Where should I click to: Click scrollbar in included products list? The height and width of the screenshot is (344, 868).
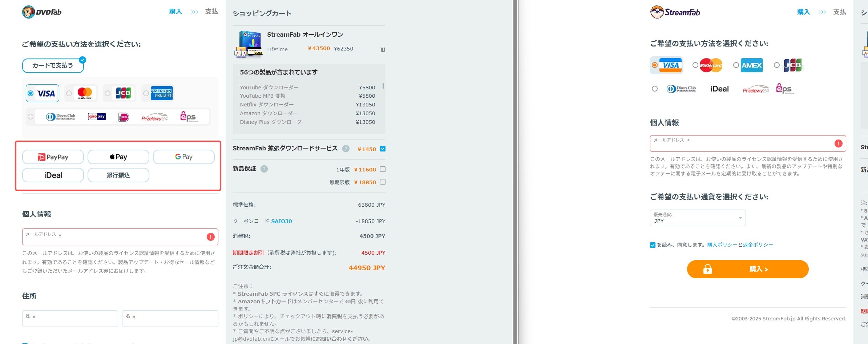pos(383,86)
